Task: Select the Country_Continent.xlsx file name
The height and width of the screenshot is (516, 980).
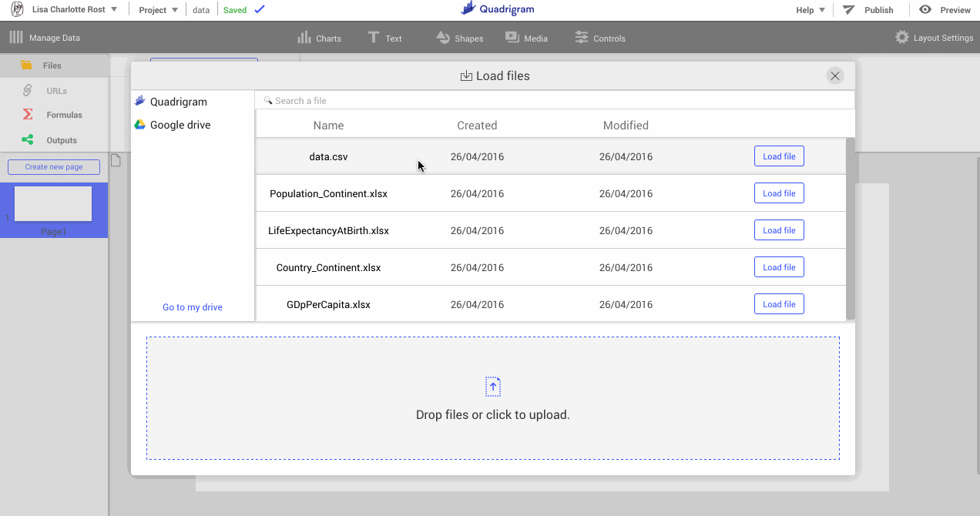Action: [328, 267]
